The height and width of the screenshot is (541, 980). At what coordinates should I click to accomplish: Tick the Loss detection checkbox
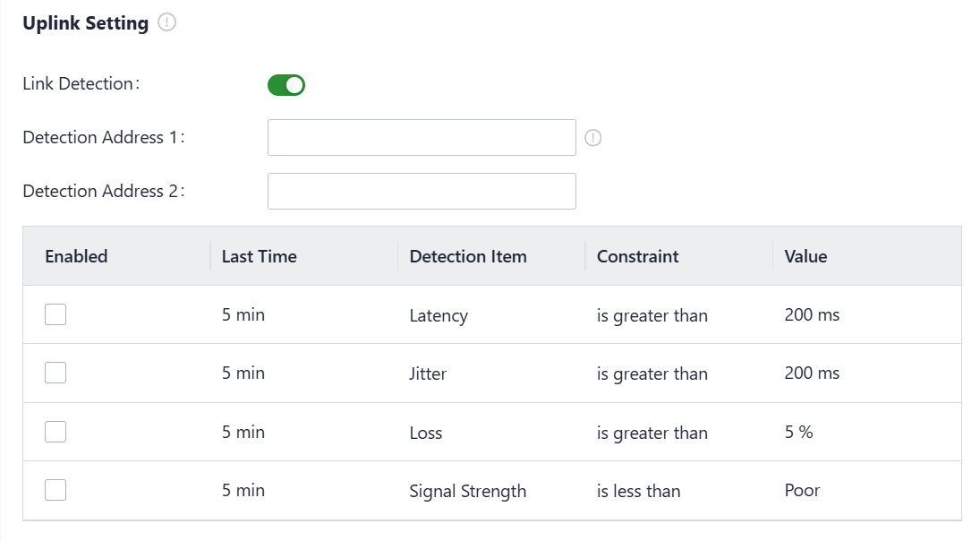55,432
